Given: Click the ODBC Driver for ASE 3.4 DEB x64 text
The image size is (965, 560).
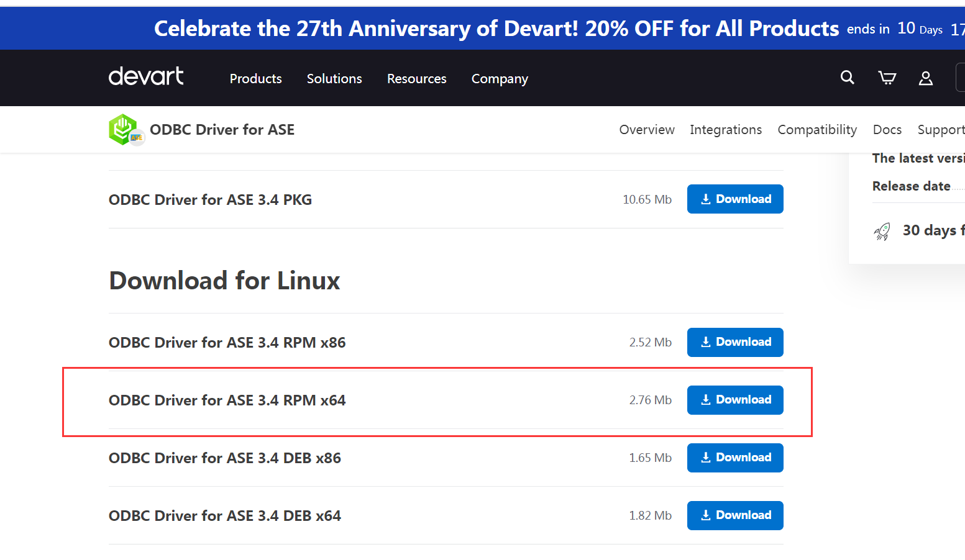Looking at the screenshot, I should [225, 516].
